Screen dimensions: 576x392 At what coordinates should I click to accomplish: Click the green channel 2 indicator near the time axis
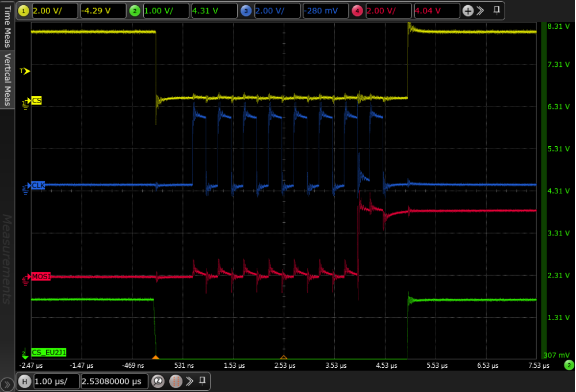point(569,365)
